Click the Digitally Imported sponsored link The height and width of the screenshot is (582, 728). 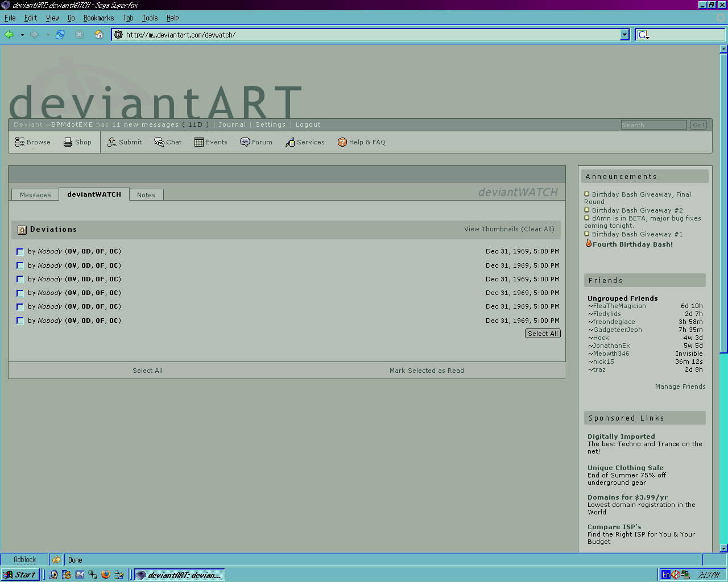click(x=621, y=436)
